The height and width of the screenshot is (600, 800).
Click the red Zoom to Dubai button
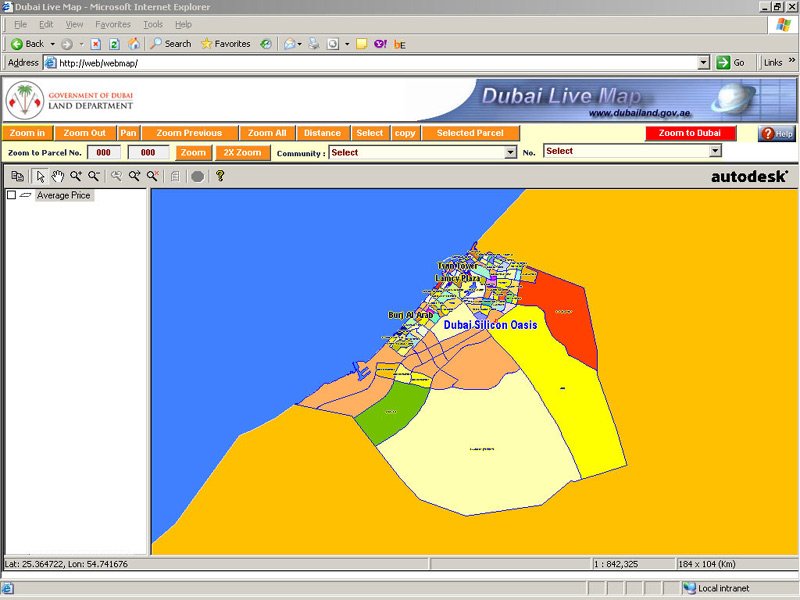click(690, 133)
